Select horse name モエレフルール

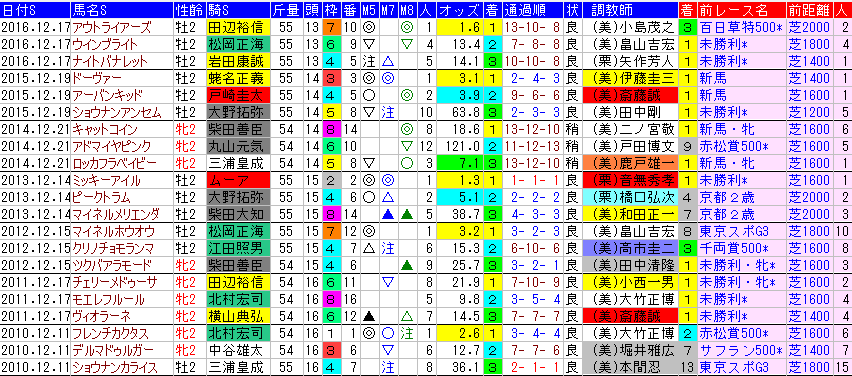108,300
